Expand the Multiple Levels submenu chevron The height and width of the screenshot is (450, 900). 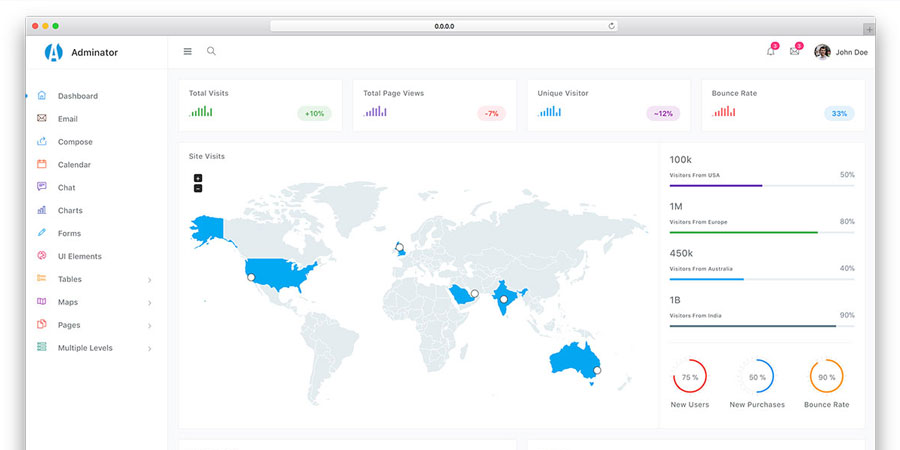[x=150, y=349]
